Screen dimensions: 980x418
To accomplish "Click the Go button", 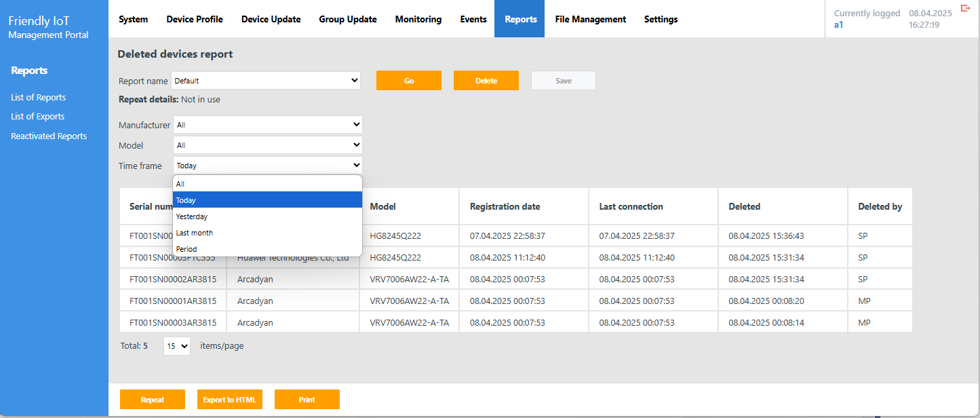I will point(409,81).
